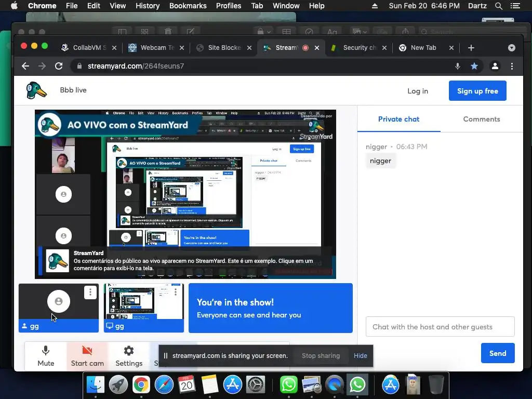Open the notification list icon in menu bar
The width and height of the screenshot is (532, 399).
pyautogui.click(x=515, y=6)
